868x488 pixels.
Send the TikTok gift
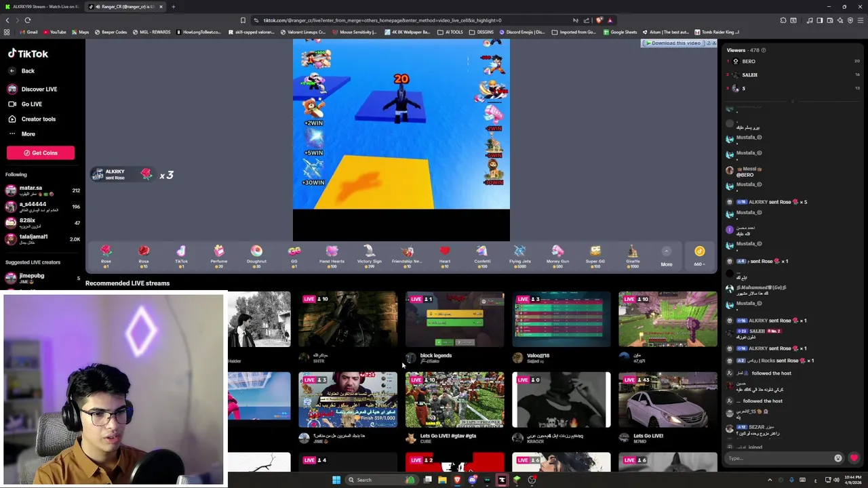point(181,256)
